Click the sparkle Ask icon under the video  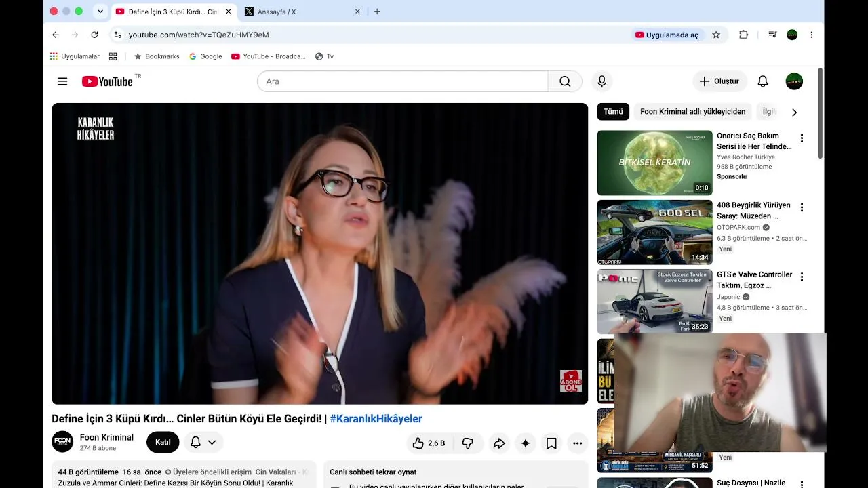point(525,443)
